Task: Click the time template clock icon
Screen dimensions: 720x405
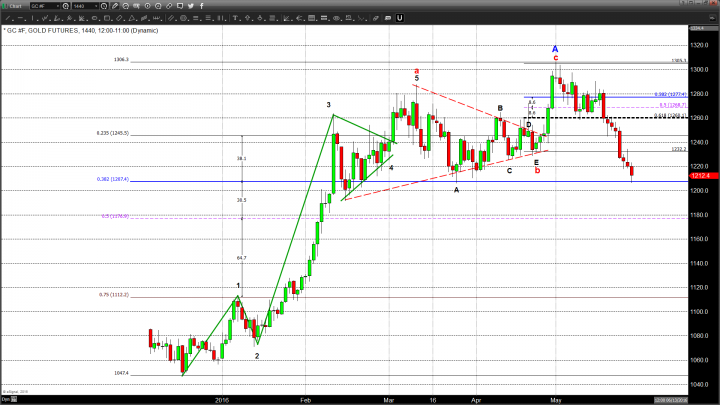Action: pos(104,6)
